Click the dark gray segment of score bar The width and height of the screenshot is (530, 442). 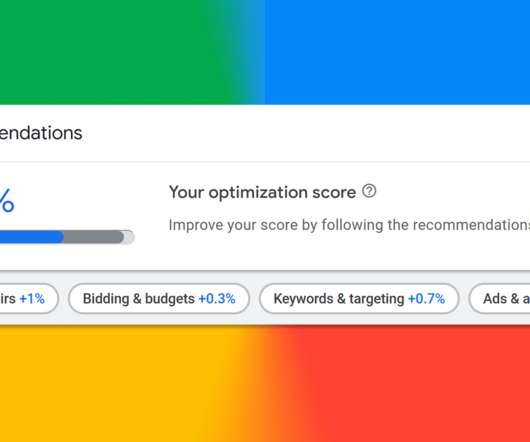coord(94,237)
